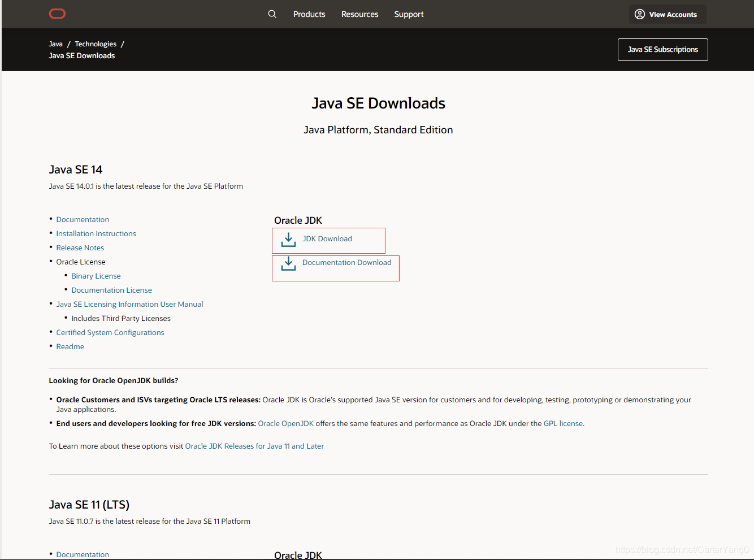Image resolution: width=754 pixels, height=560 pixels.
Task: Open Certified System Configurations link
Action: point(110,332)
